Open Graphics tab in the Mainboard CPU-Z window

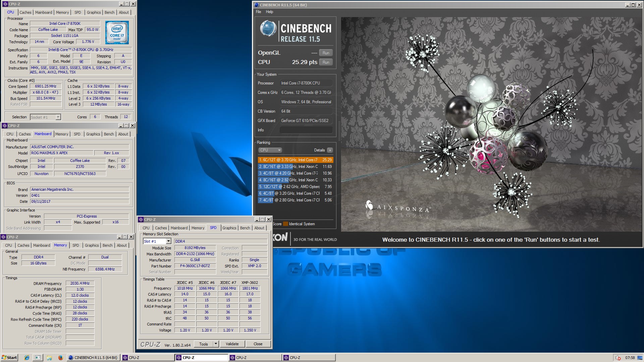(x=93, y=134)
